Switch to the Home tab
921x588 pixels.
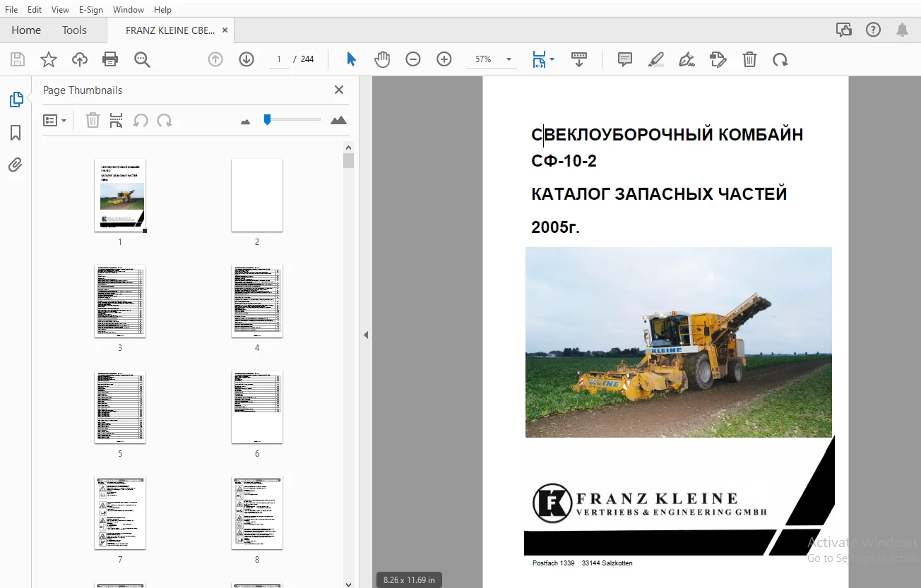pos(26,30)
